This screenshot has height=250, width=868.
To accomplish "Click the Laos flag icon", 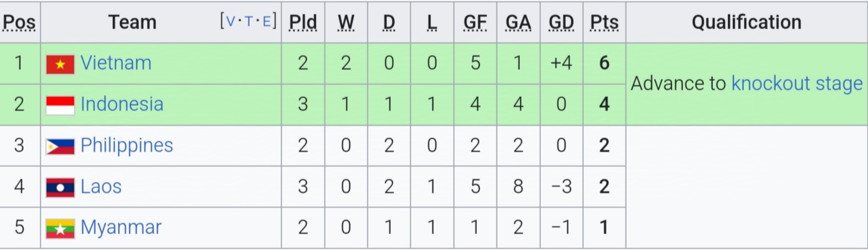I will coord(60,188).
